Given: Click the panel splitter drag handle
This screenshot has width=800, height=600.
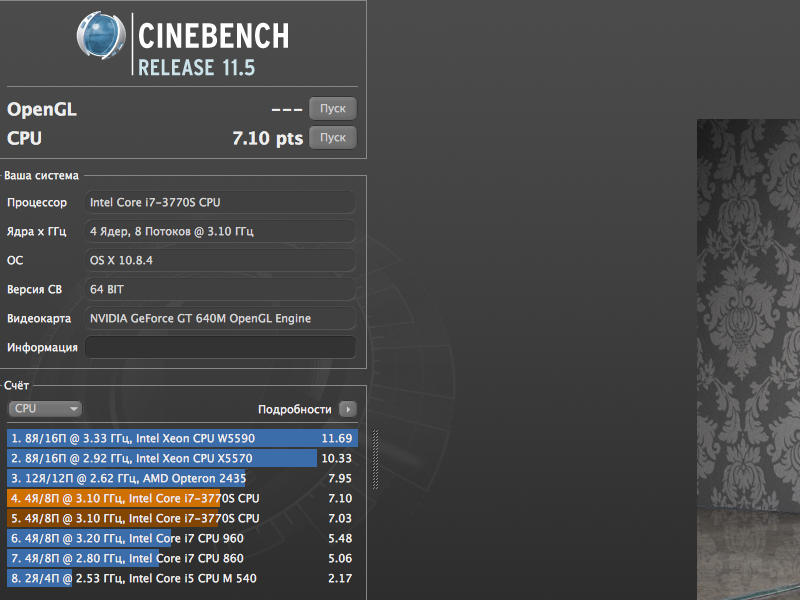Looking at the screenshot, I should (376, 459).
